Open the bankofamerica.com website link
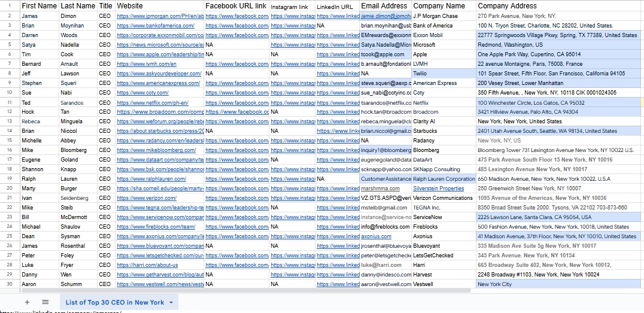 (x=156, y=26)
